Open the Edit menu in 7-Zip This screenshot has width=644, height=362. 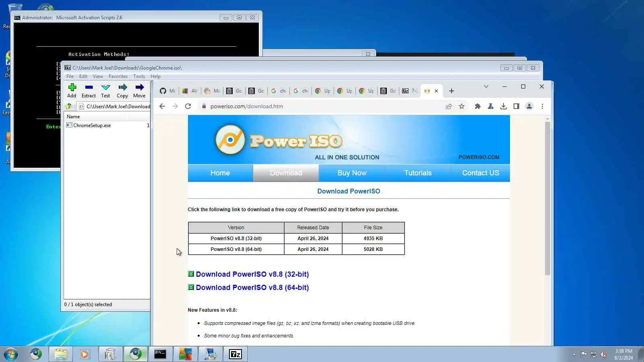pyautogui.click(x=83, y=76)
